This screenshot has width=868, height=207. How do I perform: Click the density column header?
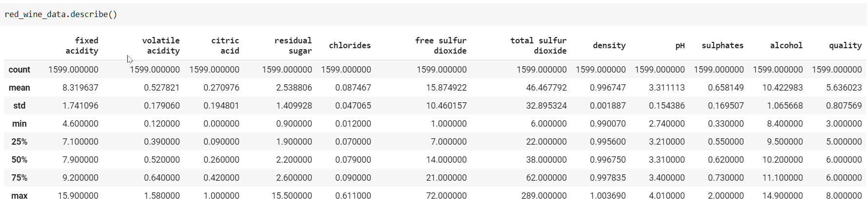(x=609, y=45)
